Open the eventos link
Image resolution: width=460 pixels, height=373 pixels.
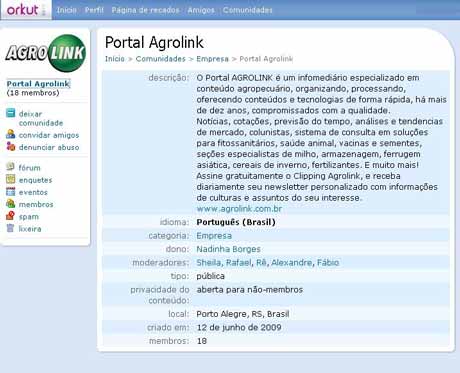click(x=33, y=192)
